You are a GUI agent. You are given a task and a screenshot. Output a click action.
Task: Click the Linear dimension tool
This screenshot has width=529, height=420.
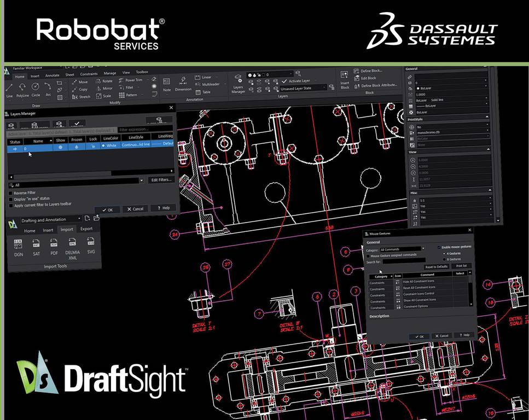tap(203, 77)
